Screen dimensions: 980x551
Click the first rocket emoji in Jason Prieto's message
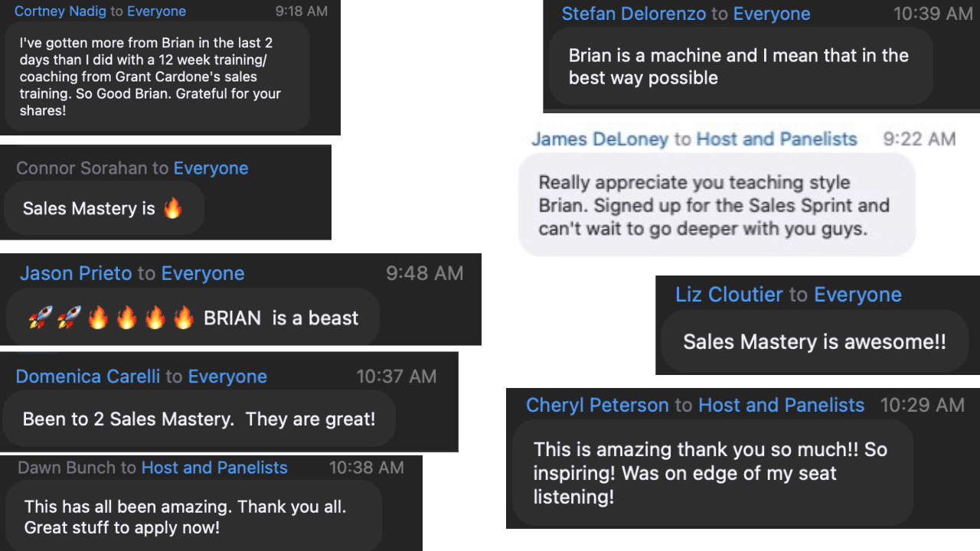coord(40,318)
